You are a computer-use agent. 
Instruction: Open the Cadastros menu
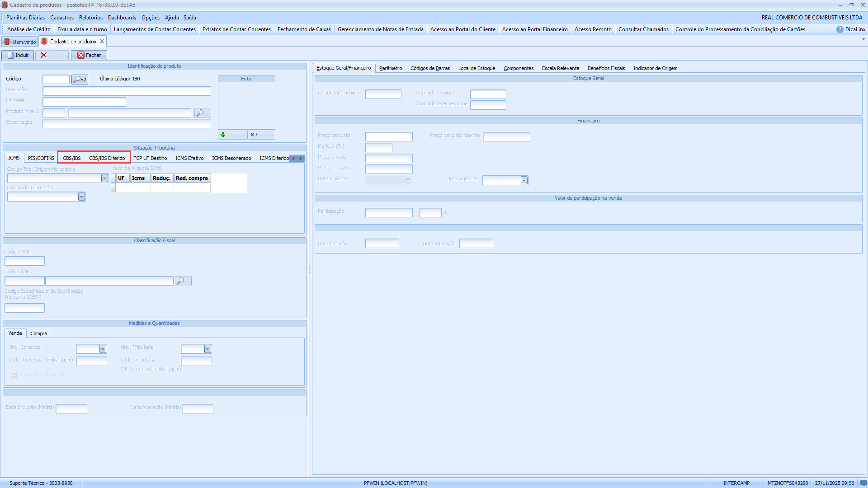pos(62,18)
